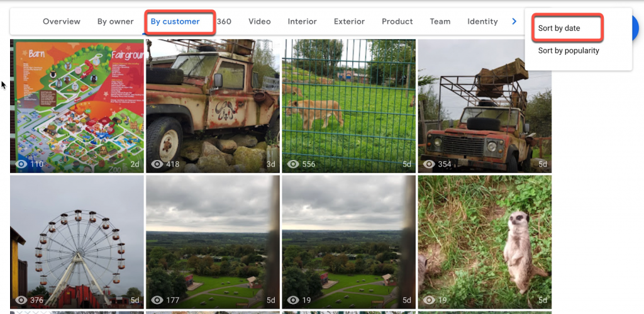Viewport: 644px width, 314px height.
Task: Click the eye icon beside 354 views
Action: pyautogui.click(x=429, y=164)
